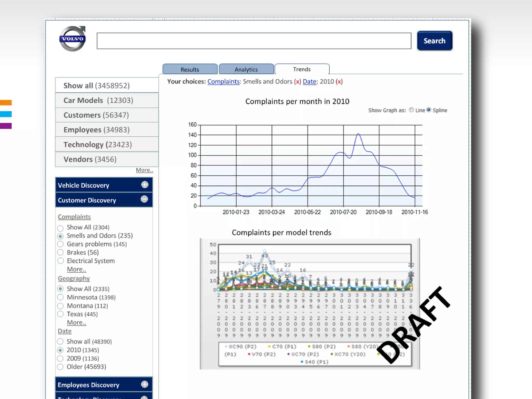Click More.. under category list
Screen dimensions: 532x399
[144, 170]
